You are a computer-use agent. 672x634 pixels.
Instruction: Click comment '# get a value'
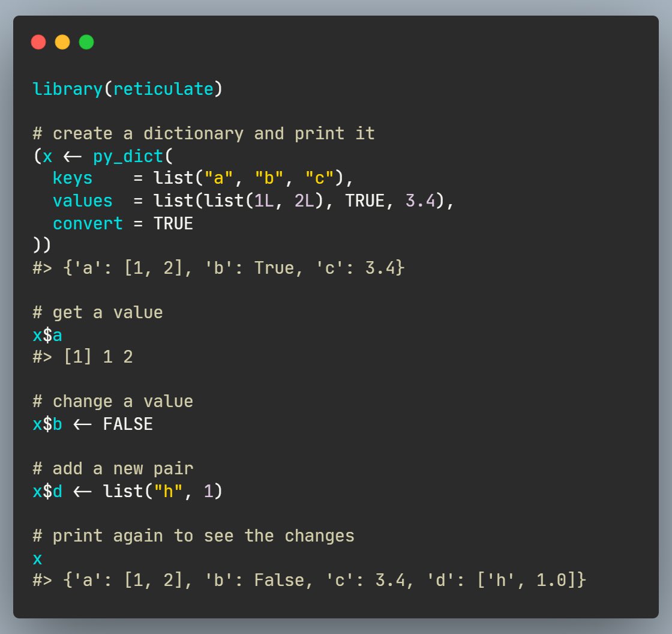tap(98, 312)
